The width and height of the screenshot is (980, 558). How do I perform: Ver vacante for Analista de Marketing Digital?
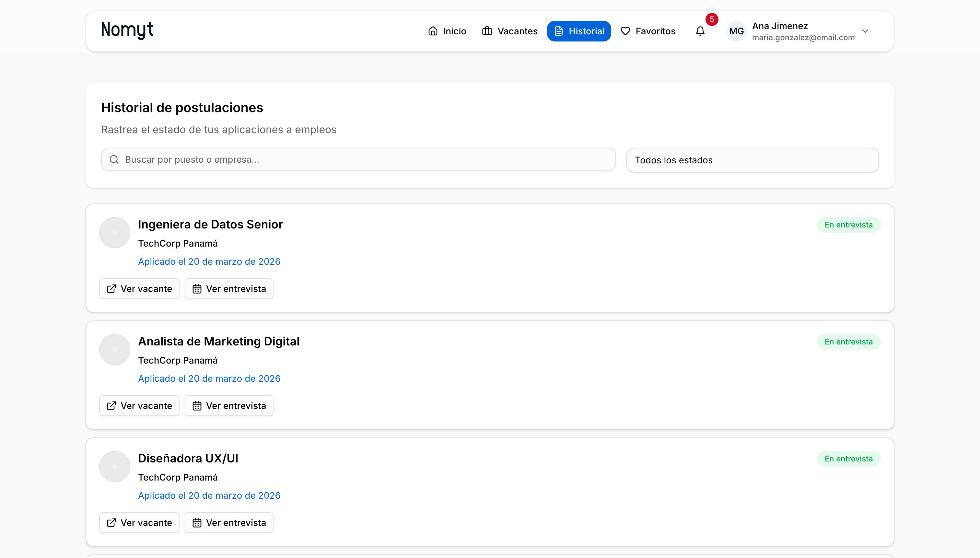[139, 405]
